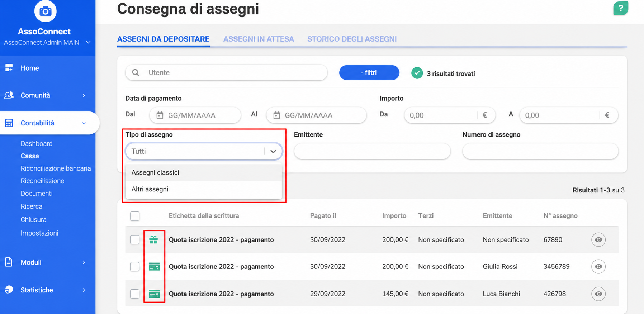Open Riconciliazione bancaria
Viewport: 644px width, 314px height.
point(56,168)
